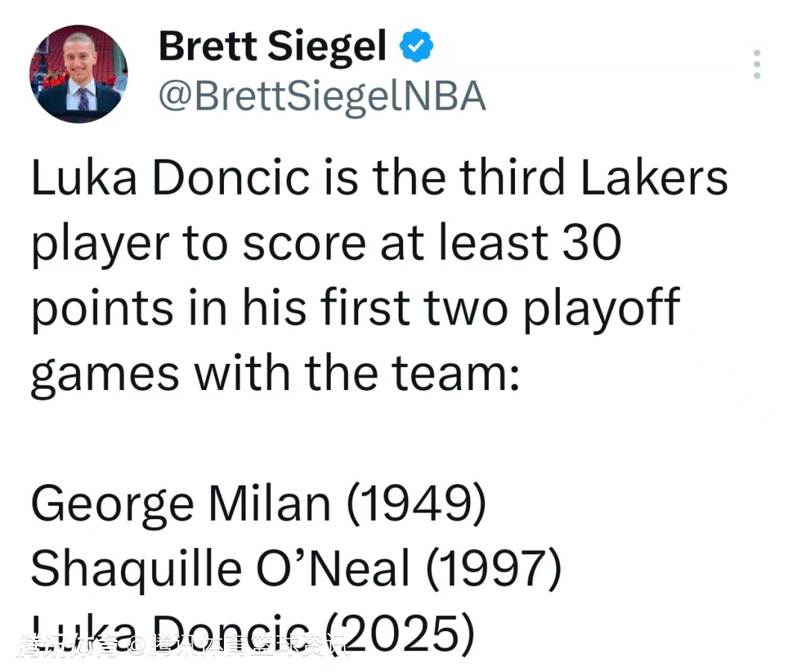Open the @BrettSiegelNBA handle link

coord(322,96)
